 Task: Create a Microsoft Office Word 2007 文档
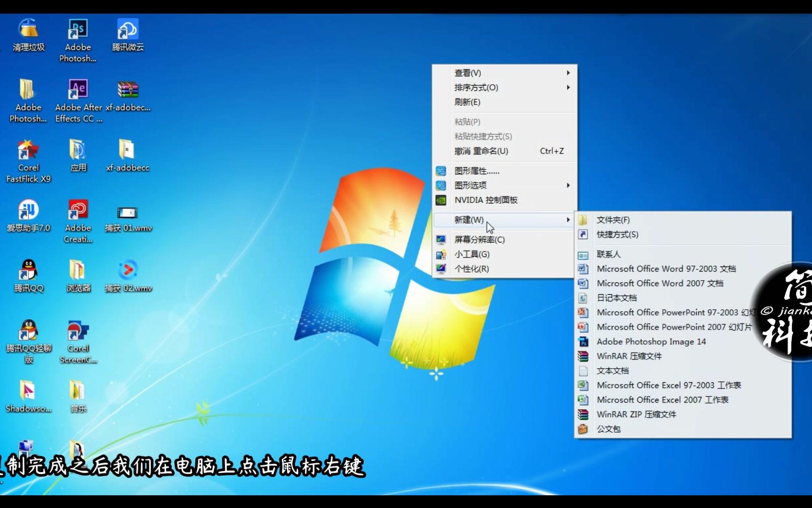click(x=683, y=283)
